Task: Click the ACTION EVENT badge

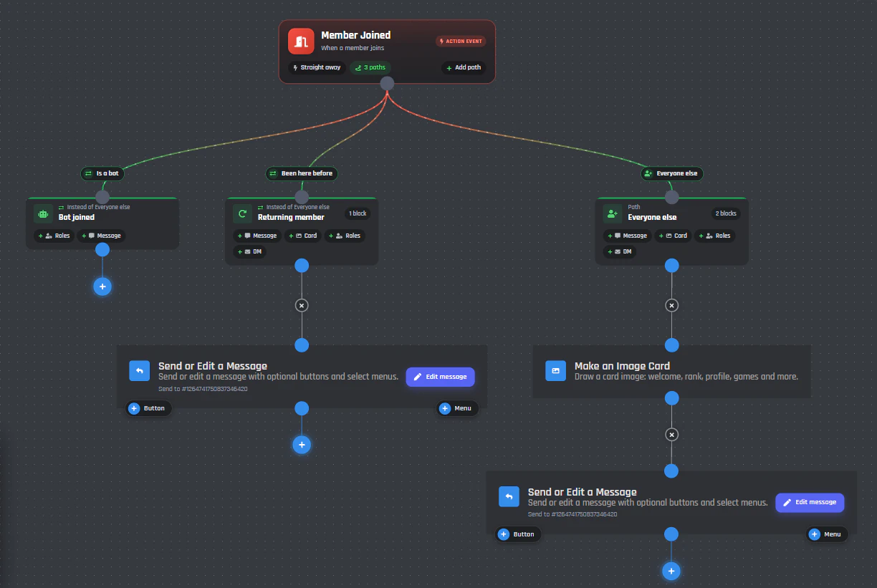Action: [461, 41]
